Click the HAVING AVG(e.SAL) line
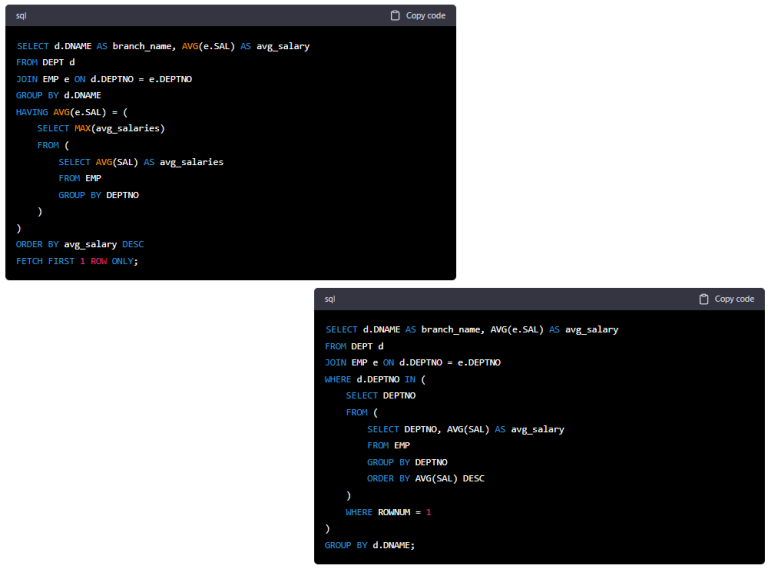This screenshot has height=572, width=768. (71, 112)
